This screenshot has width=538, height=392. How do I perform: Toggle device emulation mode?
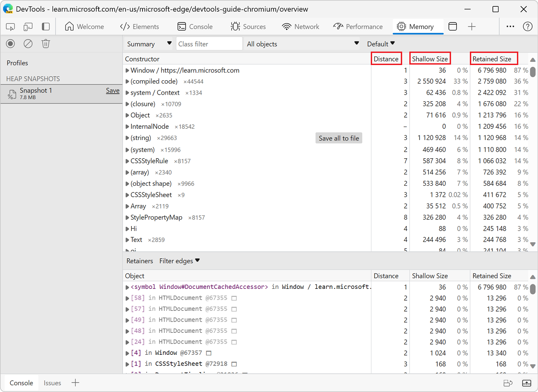28,26
